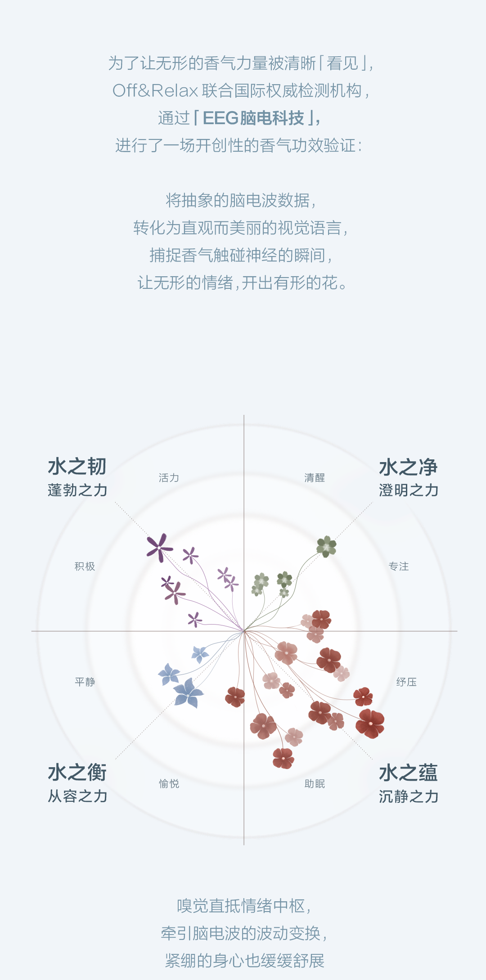The height and width of the screenshot is (980, 486).
Task: Click the 愉悦 label
Action: (x=169, y=784)
